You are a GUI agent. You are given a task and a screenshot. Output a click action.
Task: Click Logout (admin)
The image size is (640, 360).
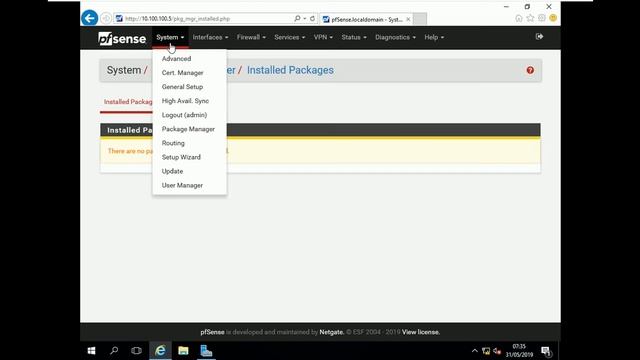click(x=184, y=115)
